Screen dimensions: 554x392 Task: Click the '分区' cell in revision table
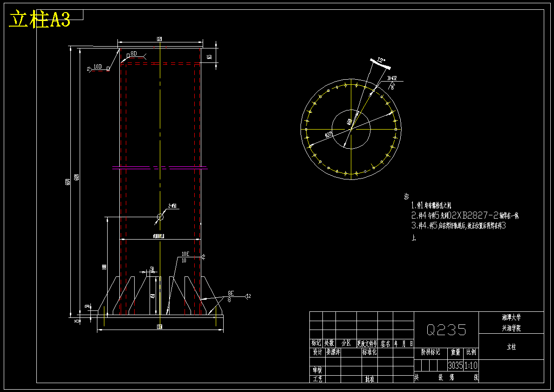coord(346,343)
